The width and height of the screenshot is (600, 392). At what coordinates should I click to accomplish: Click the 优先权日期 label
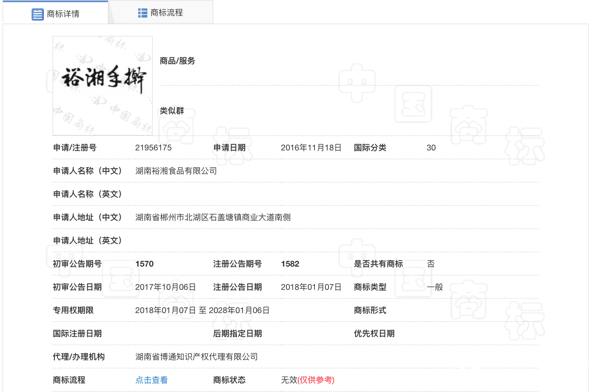(x=374, y=333)
